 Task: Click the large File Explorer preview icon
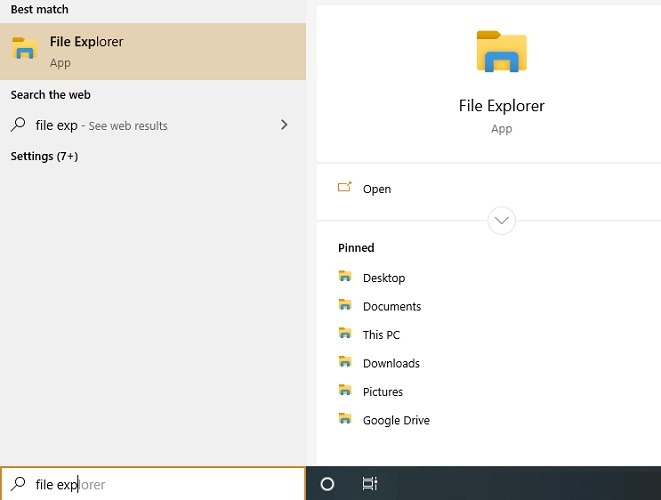click(501, 51)
